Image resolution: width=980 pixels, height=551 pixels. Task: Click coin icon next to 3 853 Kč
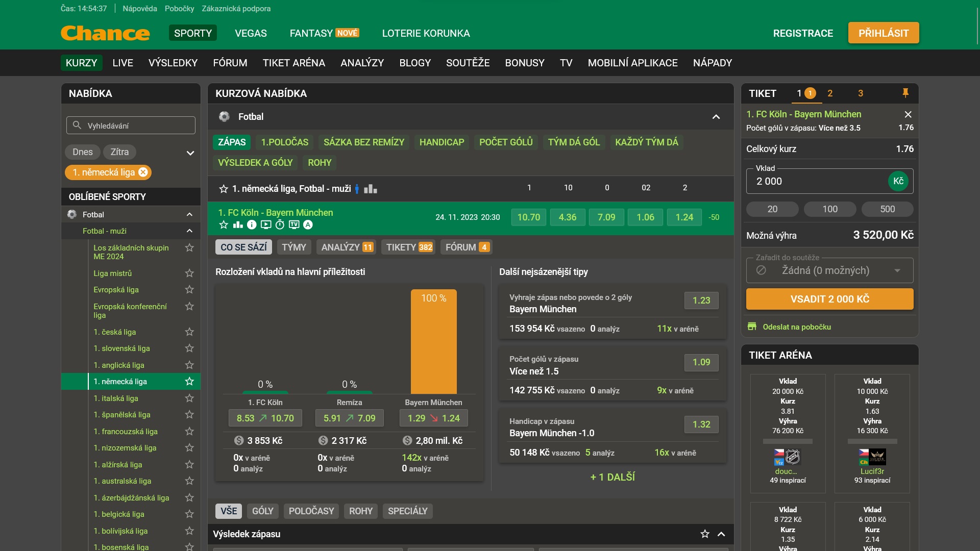(x=239, y=440)
